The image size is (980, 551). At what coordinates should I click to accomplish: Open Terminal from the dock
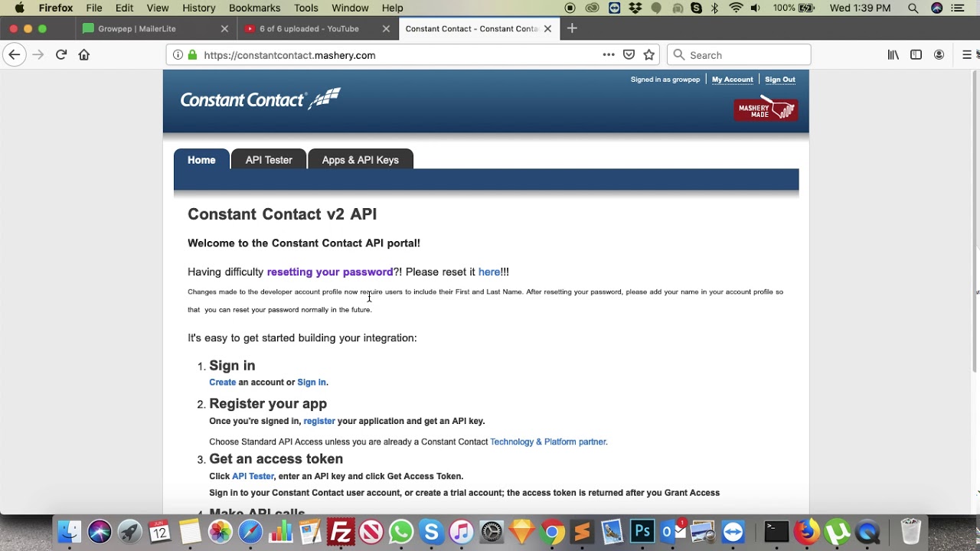coord(776,532)
